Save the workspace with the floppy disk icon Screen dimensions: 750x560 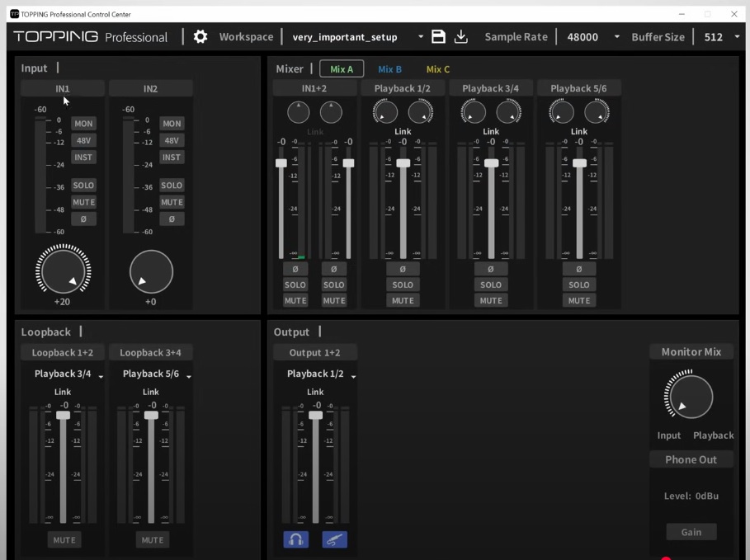point(438,37)
